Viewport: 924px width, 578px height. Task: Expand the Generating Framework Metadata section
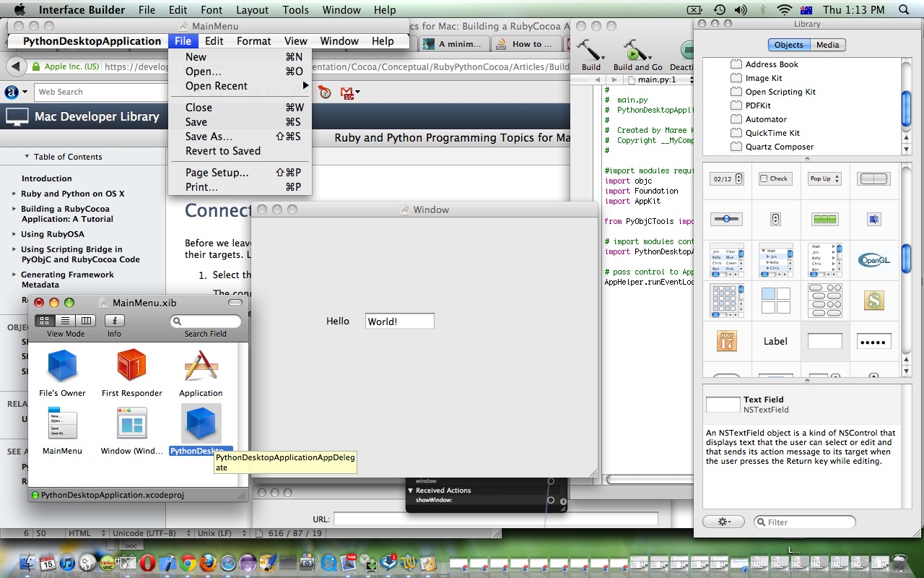(x=14, y=275)
